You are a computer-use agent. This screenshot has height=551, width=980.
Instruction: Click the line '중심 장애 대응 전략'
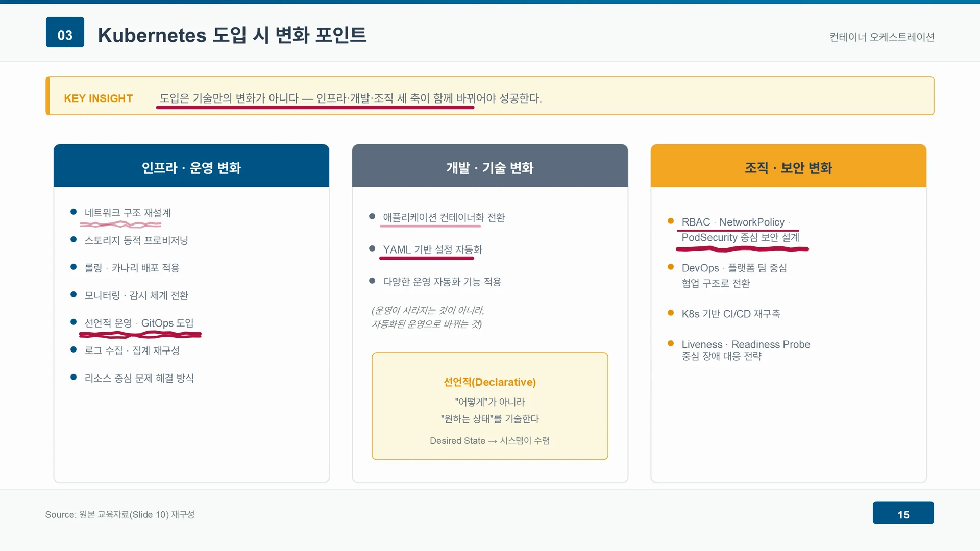(x=721, y=356)
